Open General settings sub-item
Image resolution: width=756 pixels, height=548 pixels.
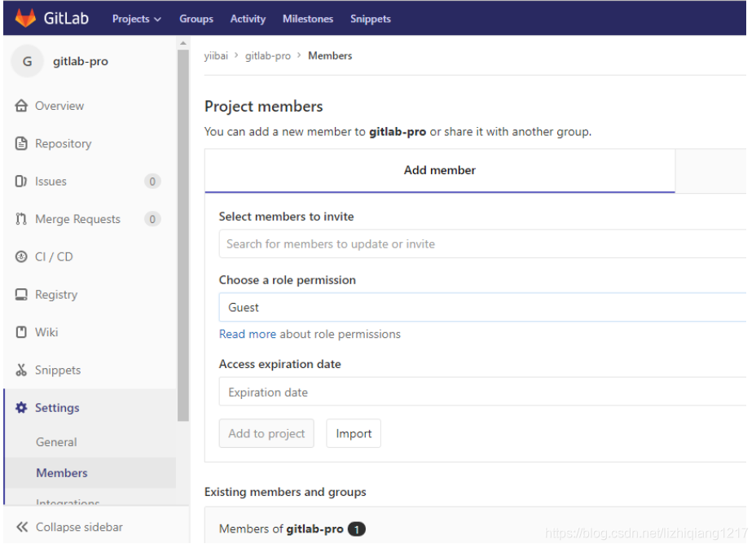[56, 442]
